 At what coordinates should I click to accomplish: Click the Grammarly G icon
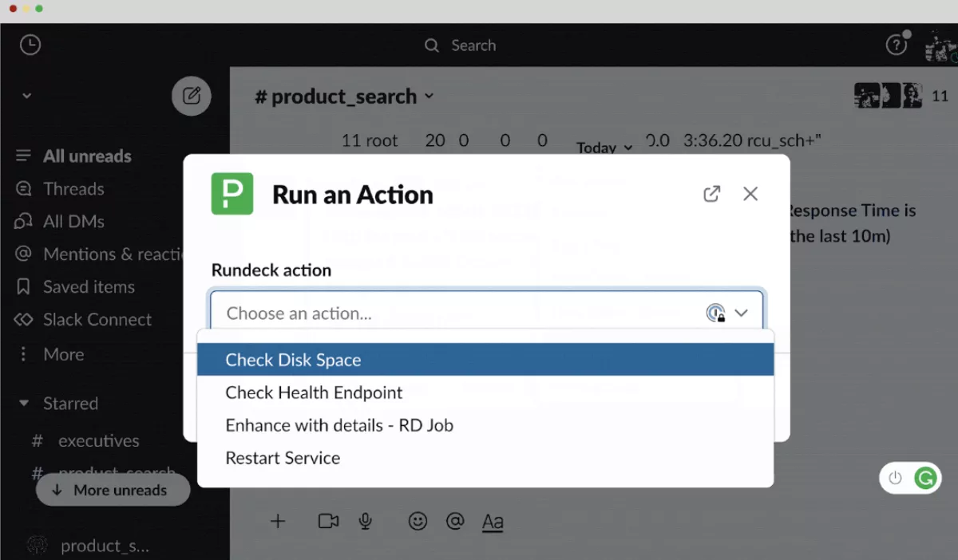pos(925,478)
